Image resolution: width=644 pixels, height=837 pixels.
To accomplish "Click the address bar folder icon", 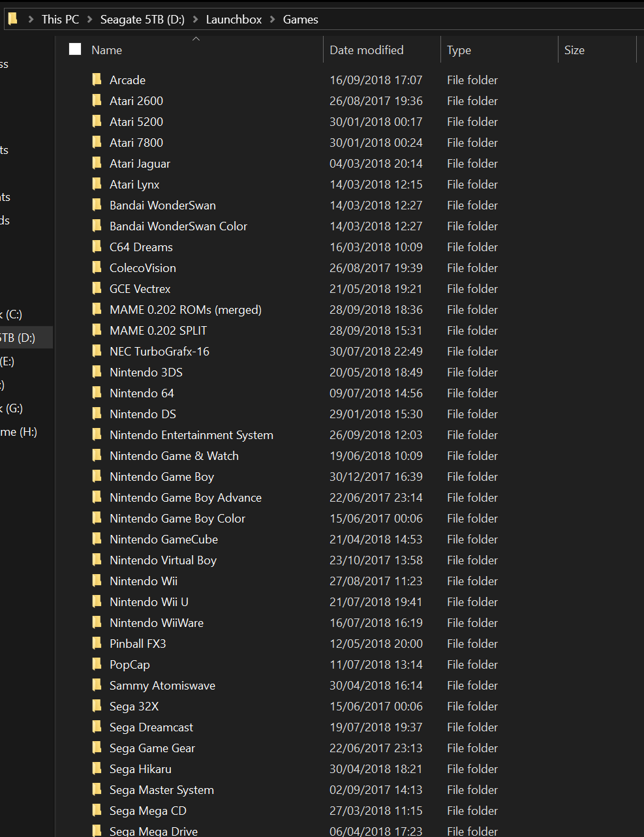I will click(x=12, y=19).
